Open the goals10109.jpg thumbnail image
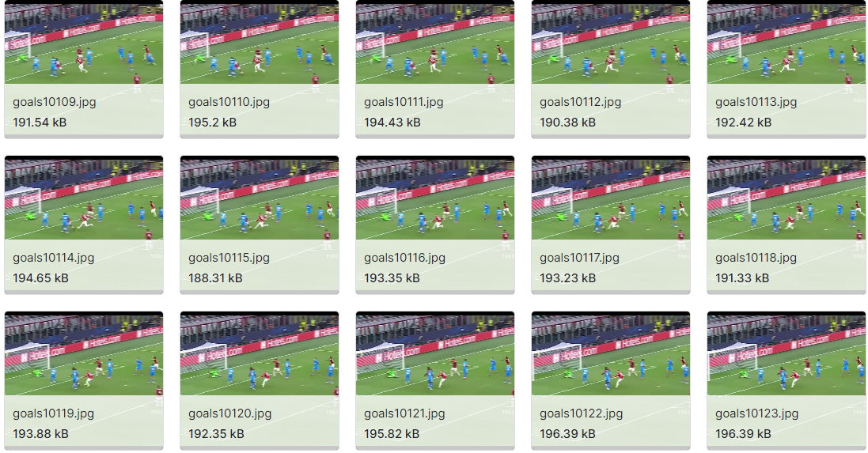This screenshot has width=868, height=453. tap(84, 42)
